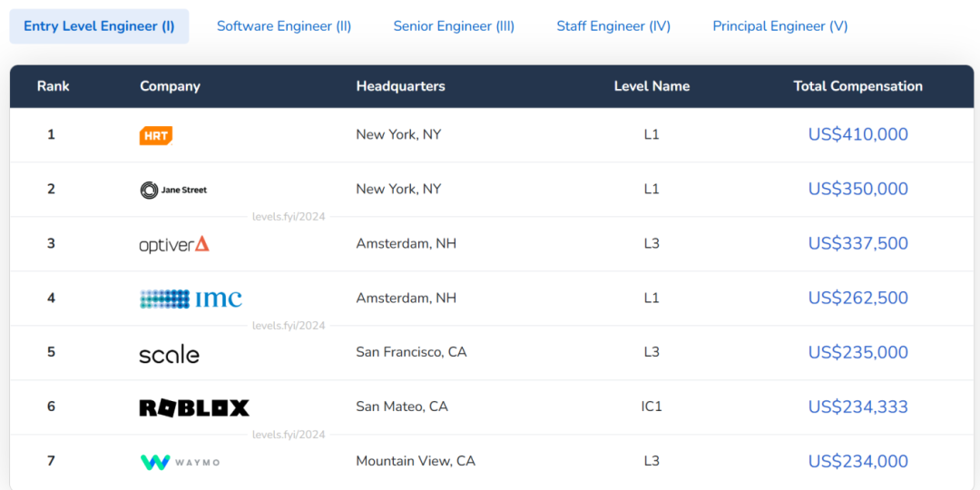The height and width of the screenshot is (490, 980).
Task: Switch to Software Engineer (II) tab
Action: pyautogui.click(x=284, y=26)
